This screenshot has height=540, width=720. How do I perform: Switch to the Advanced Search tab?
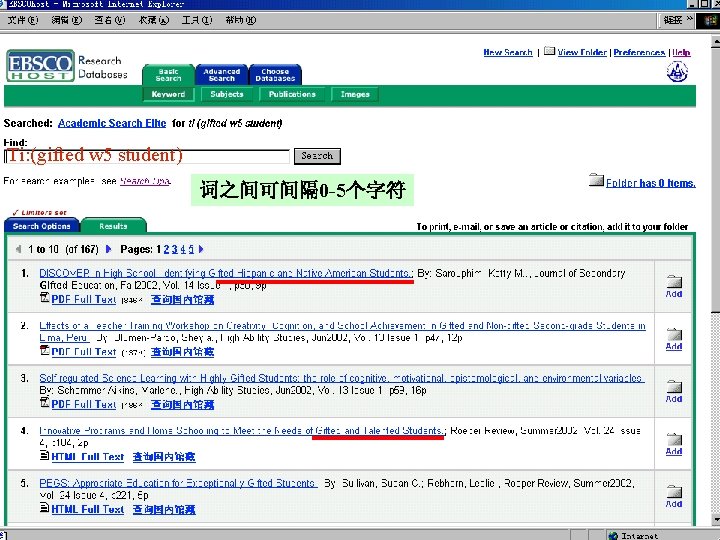pyautogui.click(x=222, y=75)
